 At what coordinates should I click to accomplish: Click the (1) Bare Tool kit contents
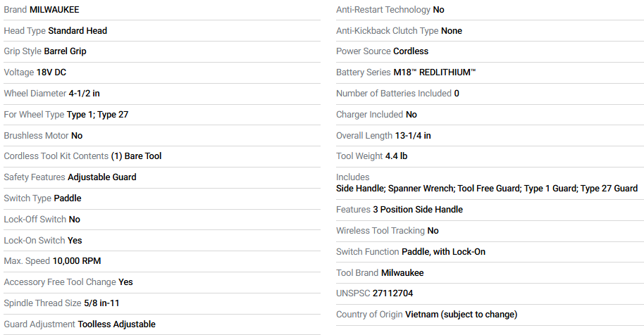[136, 156]
